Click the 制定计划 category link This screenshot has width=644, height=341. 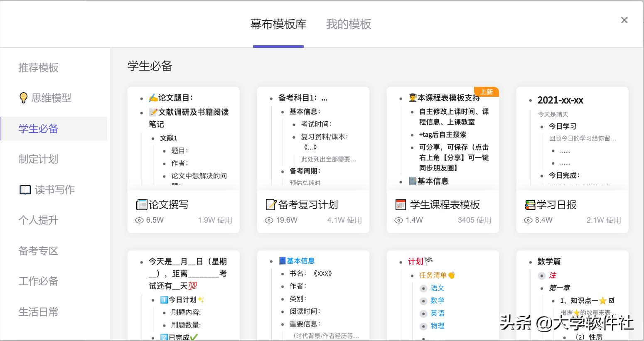coord(38,159)
